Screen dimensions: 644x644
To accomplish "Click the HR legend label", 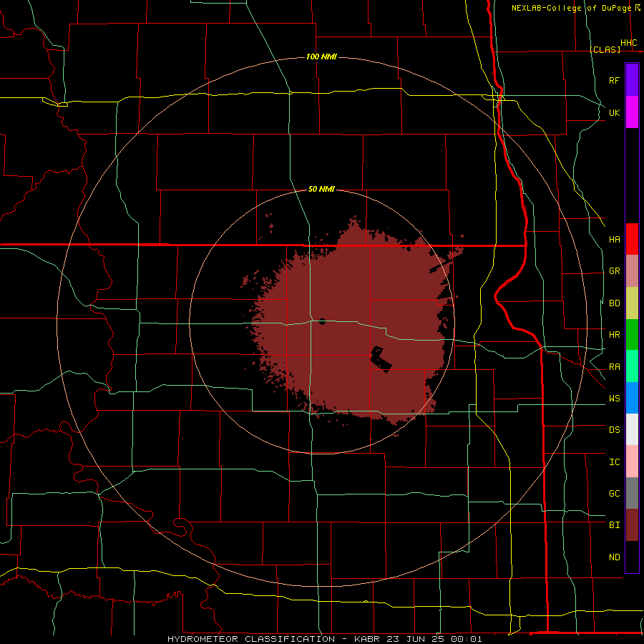I will coord(614,335).
